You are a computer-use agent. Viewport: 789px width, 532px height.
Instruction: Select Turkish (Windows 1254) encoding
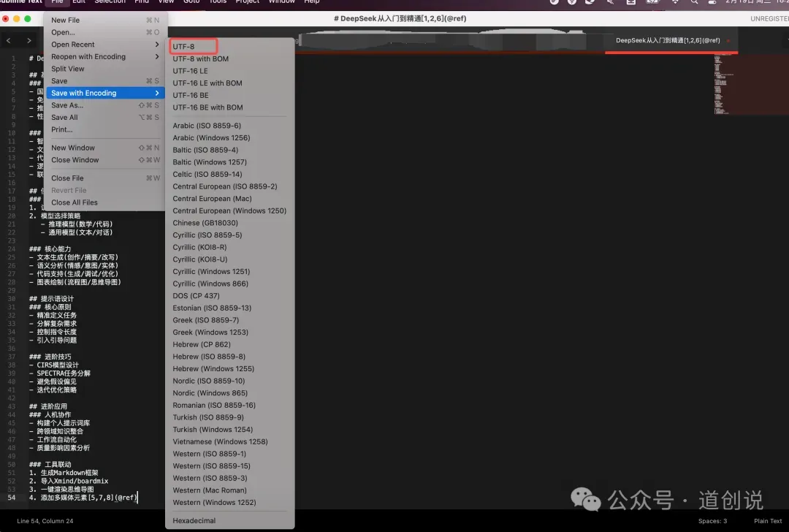pos(230,429)
